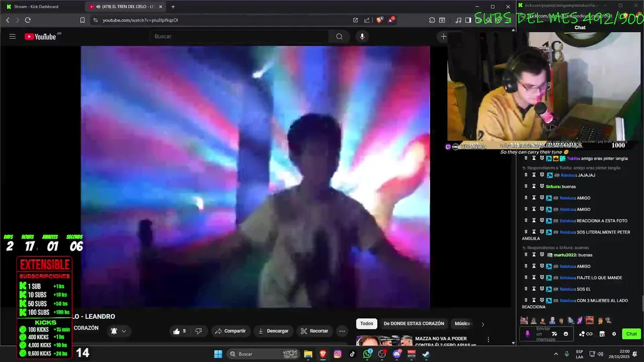Open the Kick chat settings gear
This screenshot has height=362, width=644.
(x=614, y=334)
